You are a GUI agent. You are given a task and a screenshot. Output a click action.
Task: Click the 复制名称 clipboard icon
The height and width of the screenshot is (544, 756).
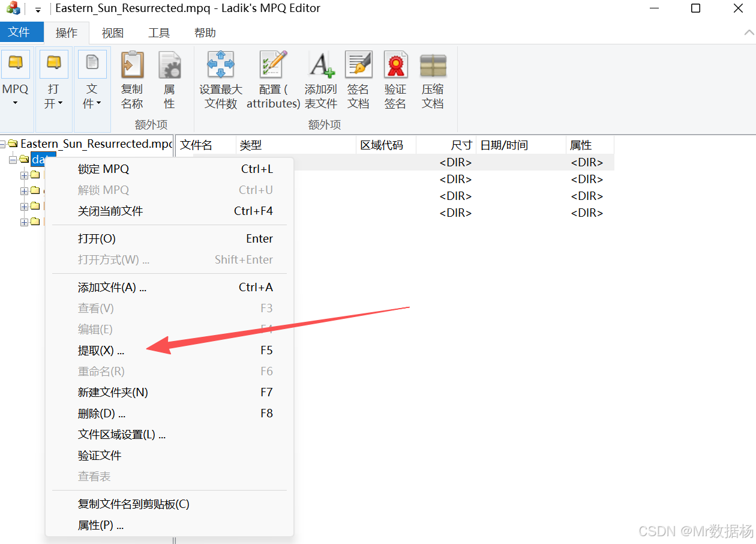tap(132, 64)
